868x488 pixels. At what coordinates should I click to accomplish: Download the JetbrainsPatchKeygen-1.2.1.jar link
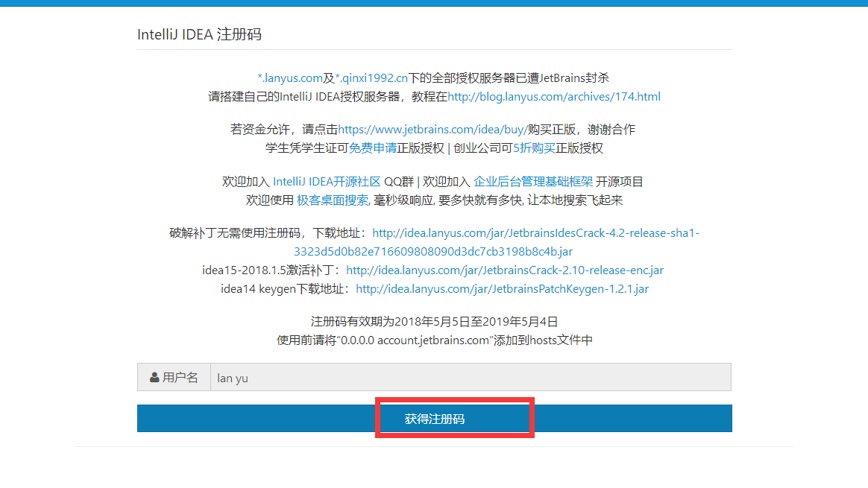click(502, 289)
